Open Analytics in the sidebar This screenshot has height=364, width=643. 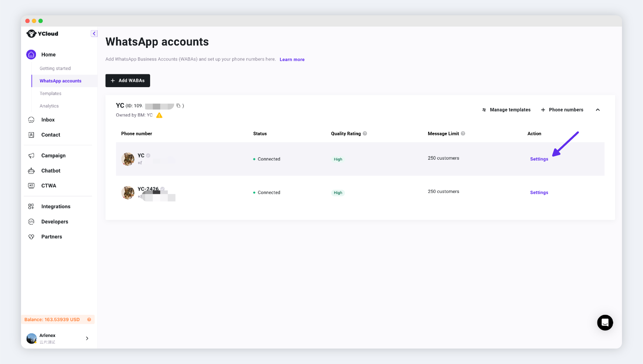tap(49, 106)
